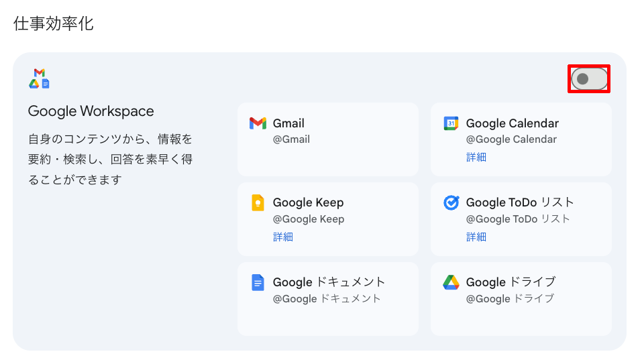Enable the Google Workspace toggle switch
The height and width of the screenshot is (364, 642).
click(589, 79)
